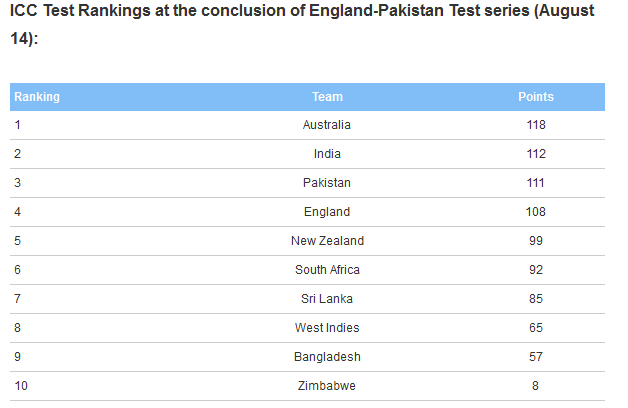Click Australia's 118 points value
The image size is (628, 408).
tap(536, 125)
